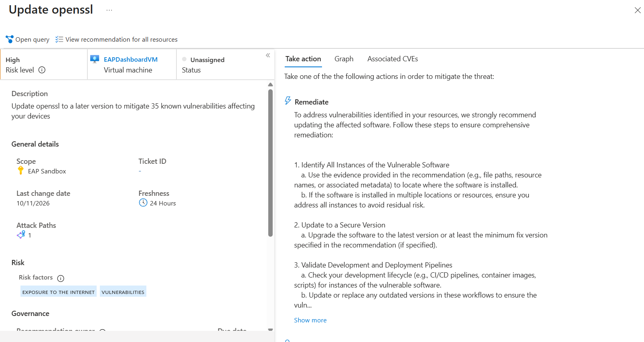Click the Risk factors info icon

[x=61, y=278]
